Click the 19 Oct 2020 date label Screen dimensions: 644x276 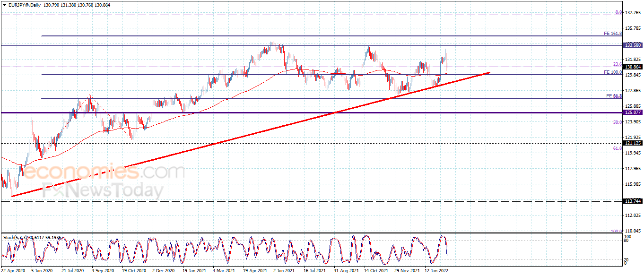134,271
